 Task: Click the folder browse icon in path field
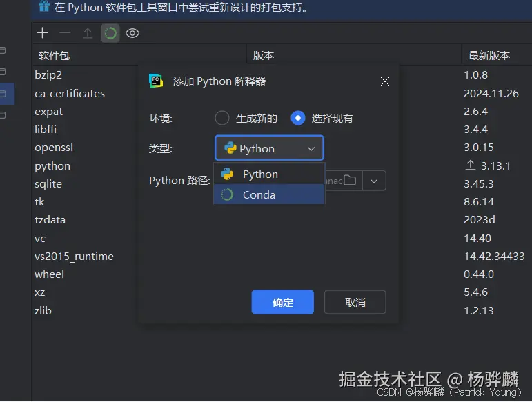349,181
